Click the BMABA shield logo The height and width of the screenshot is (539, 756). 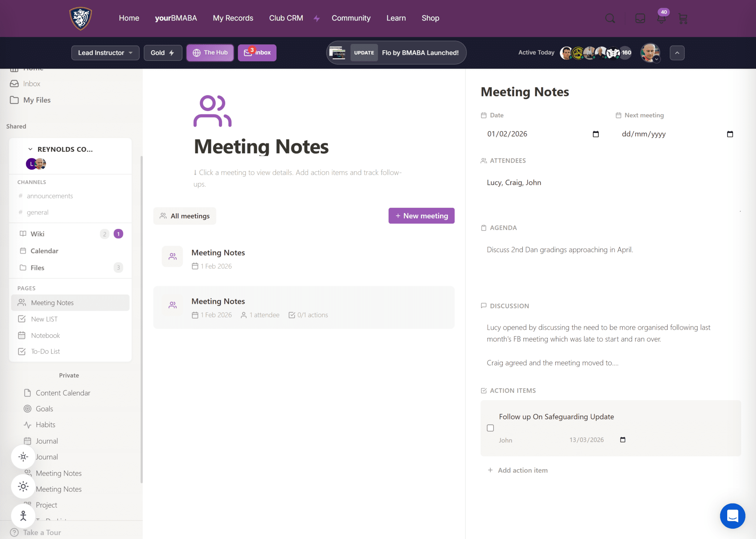[x=80, y=18]
